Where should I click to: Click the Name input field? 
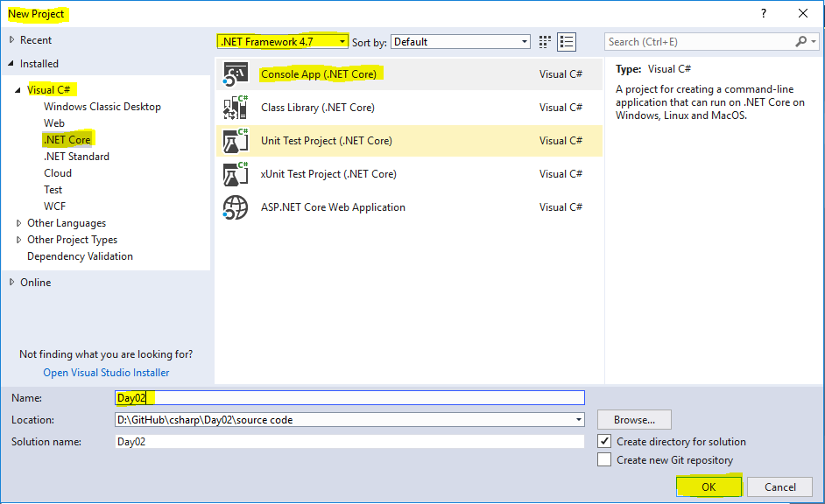(x=349, y=398)
